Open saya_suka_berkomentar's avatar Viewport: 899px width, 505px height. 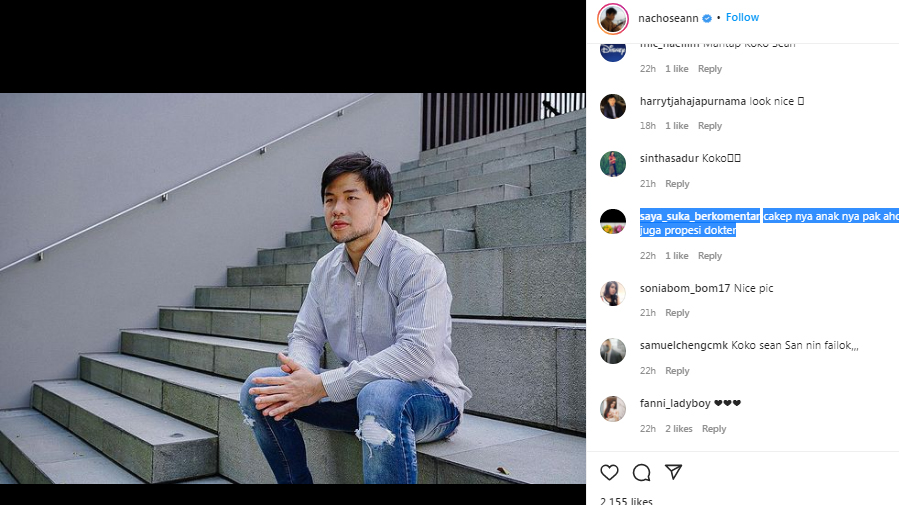[x=613, y=222]
